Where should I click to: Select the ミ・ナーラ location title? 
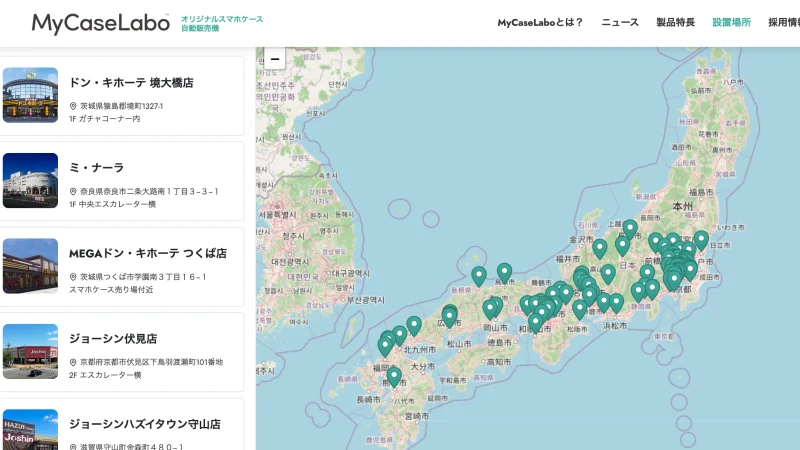(x=96, y=168)
